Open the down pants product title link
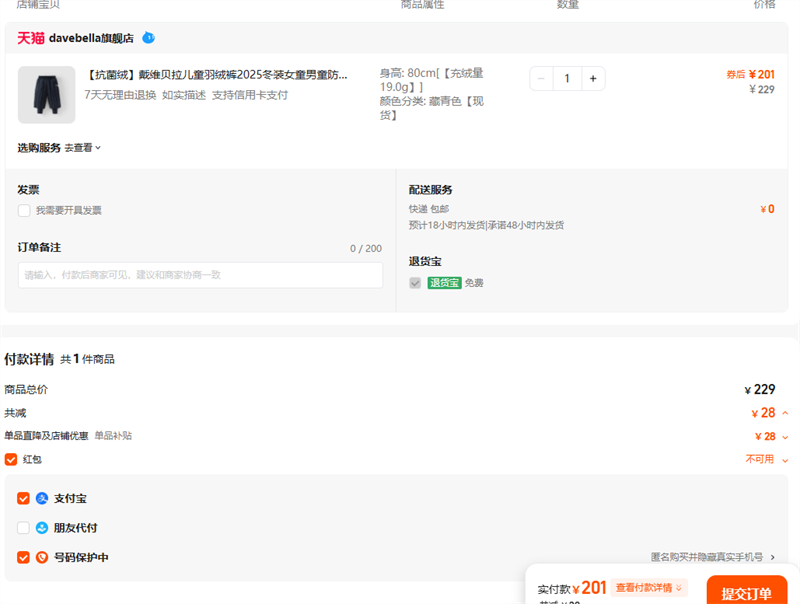This screenshot has width=800, height=604. [x=217, y=75]
